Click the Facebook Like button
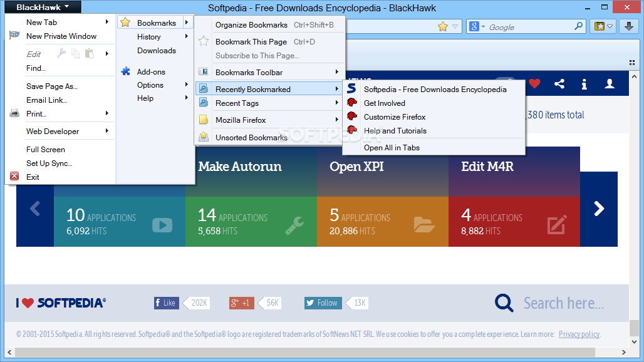644x362 pixels. (167, 303)
